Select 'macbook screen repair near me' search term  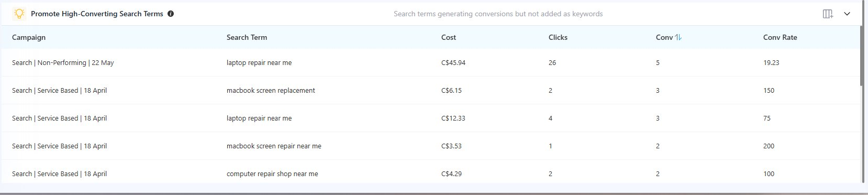coord(274,146)
